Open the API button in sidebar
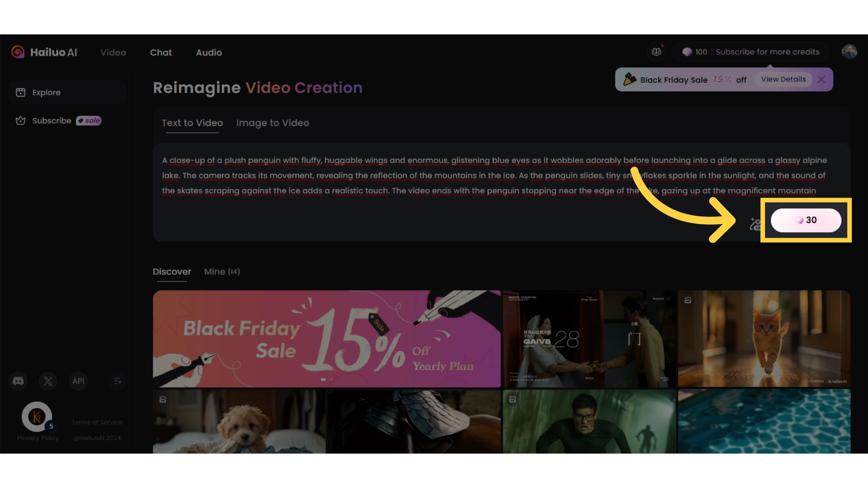Screen dimensions: 868x488 (78, 381)
